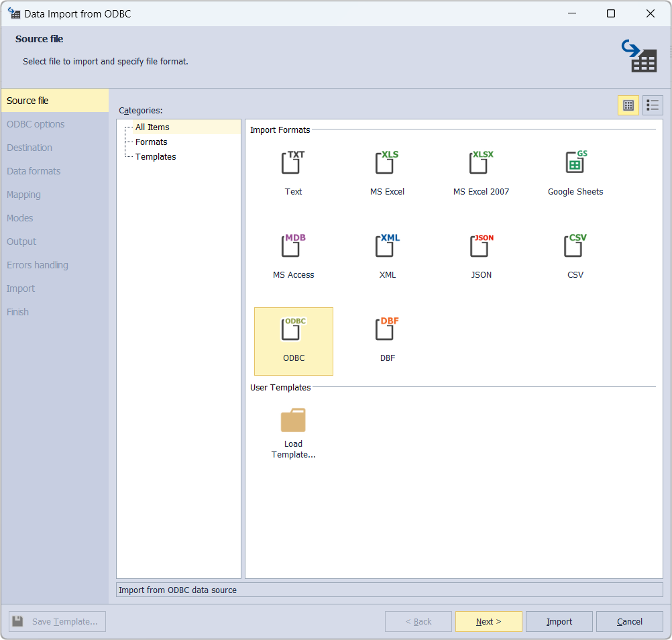
Task: Select Templates in the Categories tree
Action: (x=156, y=156)
